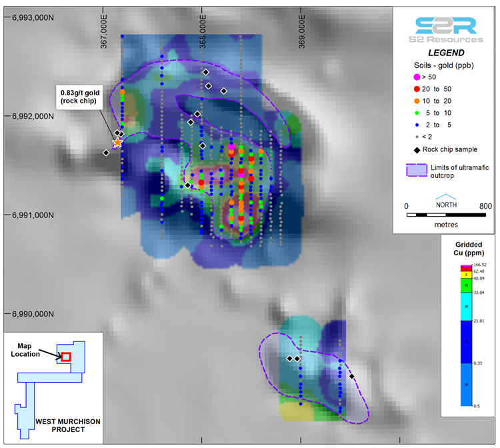Click the 33.04 colour bar value
Screen dimensions: 500x448
click(479, 293)
